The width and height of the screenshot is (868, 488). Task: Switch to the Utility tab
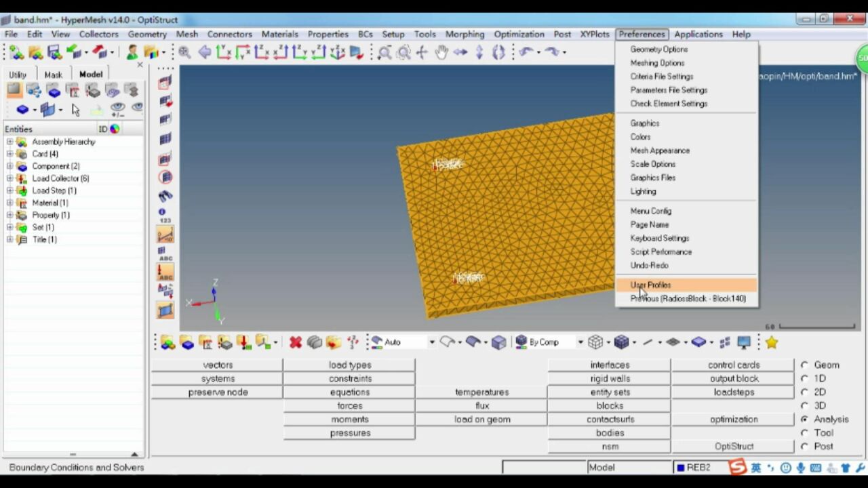18,75
